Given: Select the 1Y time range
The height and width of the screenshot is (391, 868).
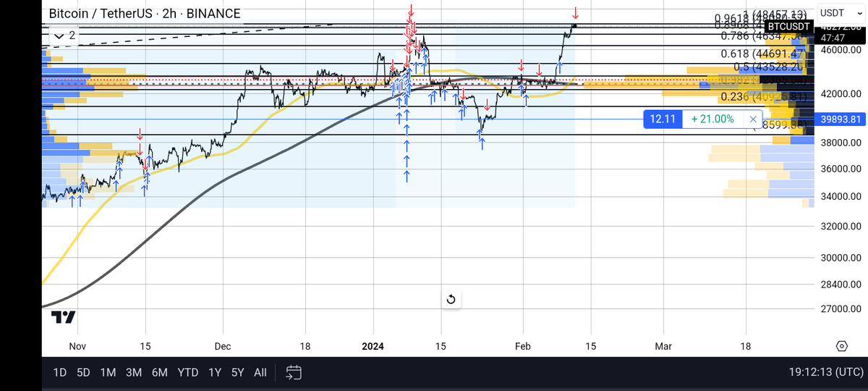Looking at the screenshot, I should (x=215, y=373).
